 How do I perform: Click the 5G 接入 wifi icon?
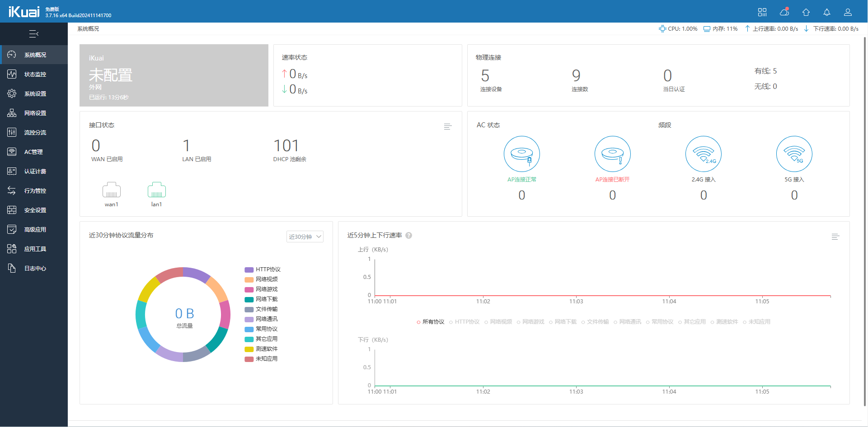pos(794,154)
